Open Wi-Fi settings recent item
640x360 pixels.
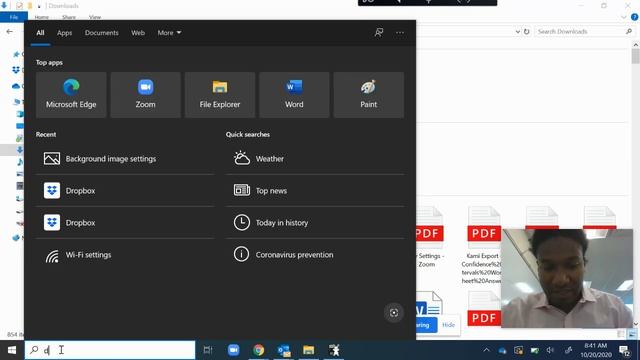pos(125,255)
